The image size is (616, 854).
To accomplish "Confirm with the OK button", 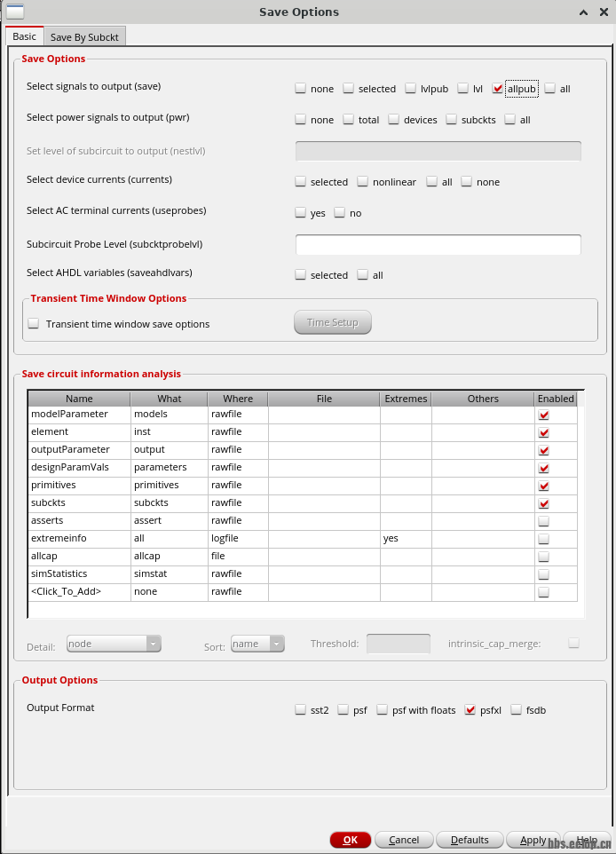I will 351,840.
